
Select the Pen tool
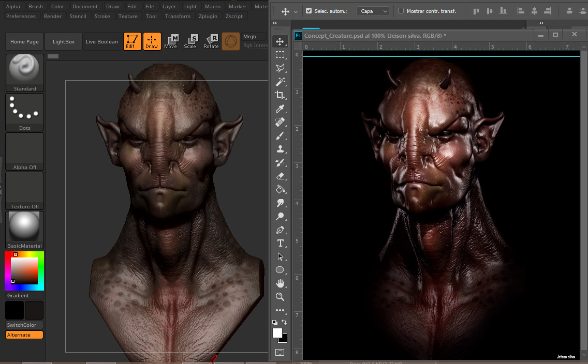pos(280,230)
